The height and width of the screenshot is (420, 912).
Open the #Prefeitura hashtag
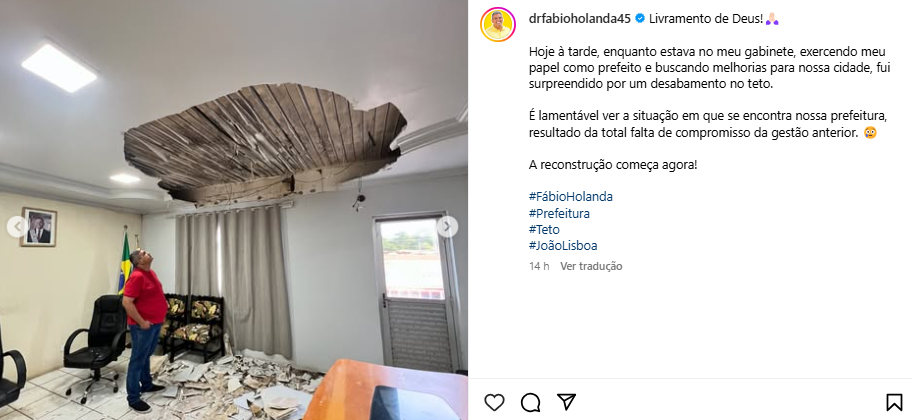point(559,213)
